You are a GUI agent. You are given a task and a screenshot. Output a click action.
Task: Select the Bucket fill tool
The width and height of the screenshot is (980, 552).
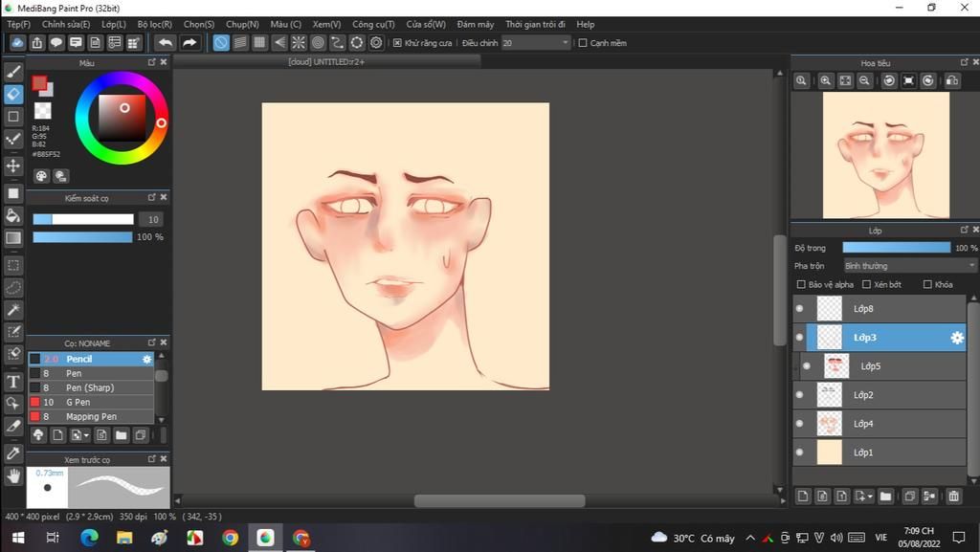point(13,215)
